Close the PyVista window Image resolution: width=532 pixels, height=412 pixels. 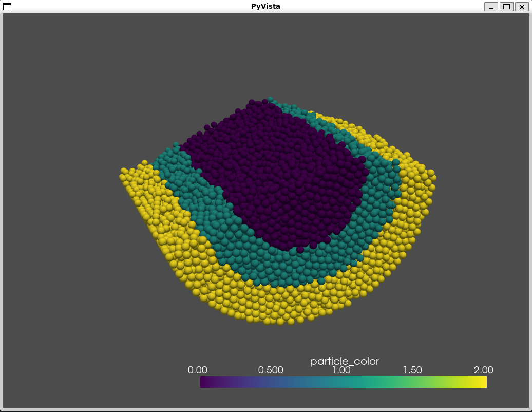click(522, 7)
